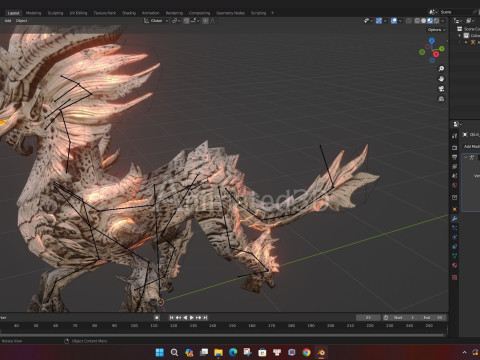Open the View Layer properties tab
Image resolution: width=480 pixels, height=360 pixels.
click(x=454, y=166)
